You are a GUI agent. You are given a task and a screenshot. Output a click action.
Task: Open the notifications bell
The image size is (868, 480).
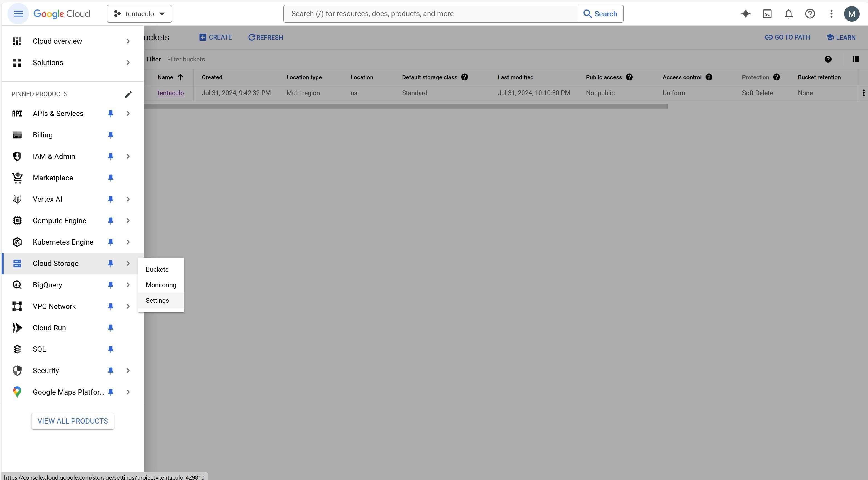pos(788,14)
